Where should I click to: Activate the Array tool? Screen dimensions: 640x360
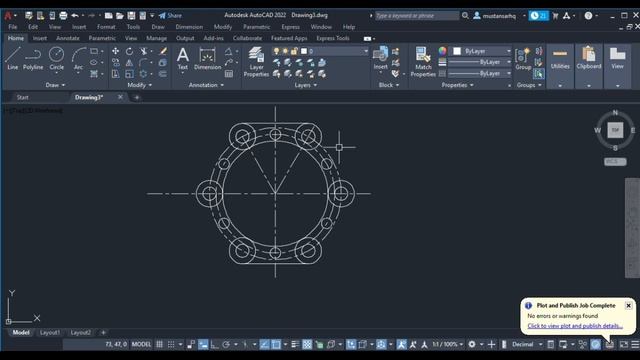(x=143, y=74)
